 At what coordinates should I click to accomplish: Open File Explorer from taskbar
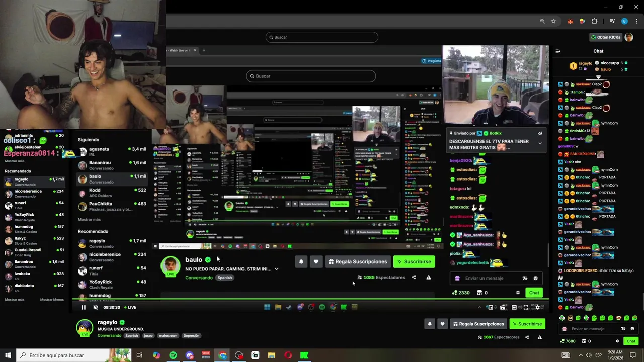[272, 355]
